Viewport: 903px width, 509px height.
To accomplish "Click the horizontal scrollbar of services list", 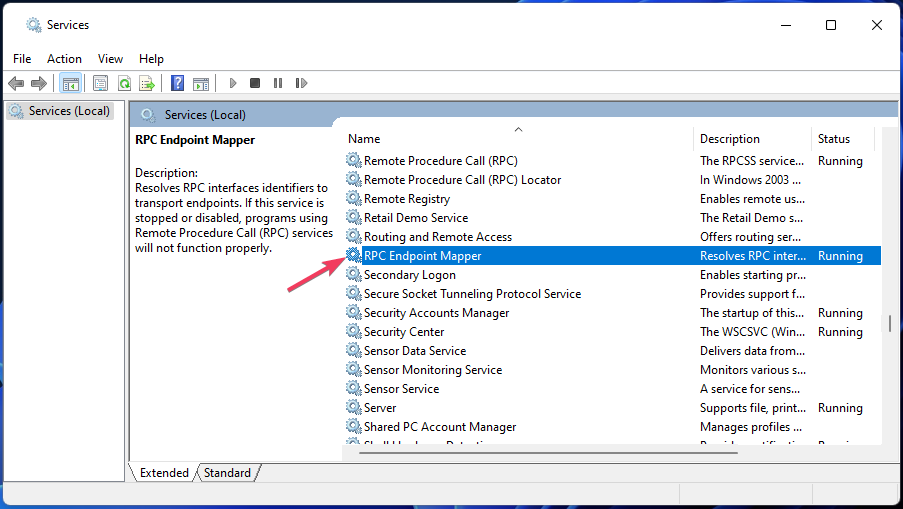I will [x=548, y=453].
